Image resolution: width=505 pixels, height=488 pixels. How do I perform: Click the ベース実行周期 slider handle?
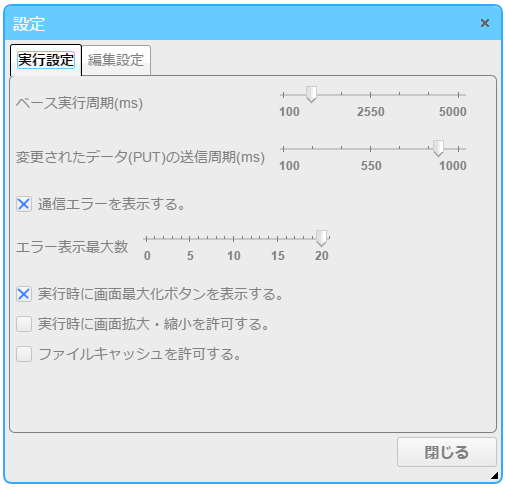[x=311, y=94]
